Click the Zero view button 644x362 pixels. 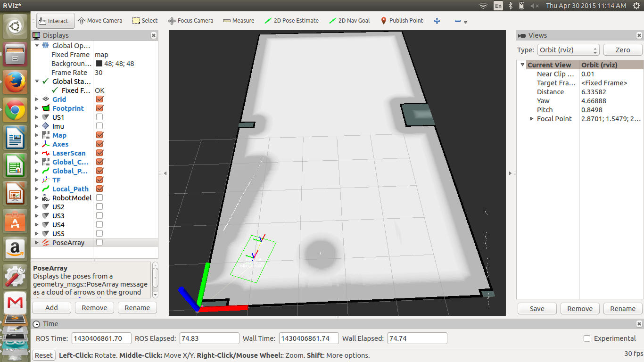click(x=623, y=50)
